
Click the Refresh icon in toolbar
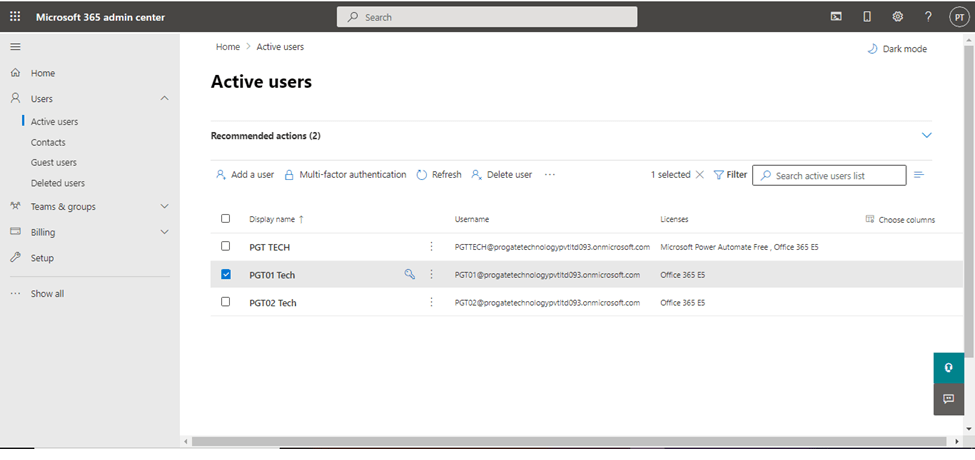[422, 175]
